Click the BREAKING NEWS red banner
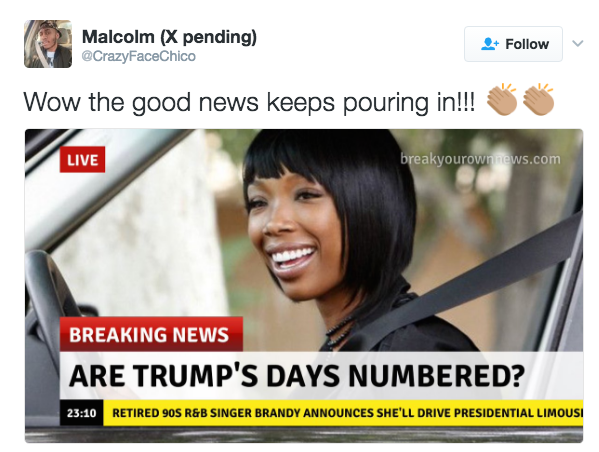The image size is (599, 452). click(151, 334)
